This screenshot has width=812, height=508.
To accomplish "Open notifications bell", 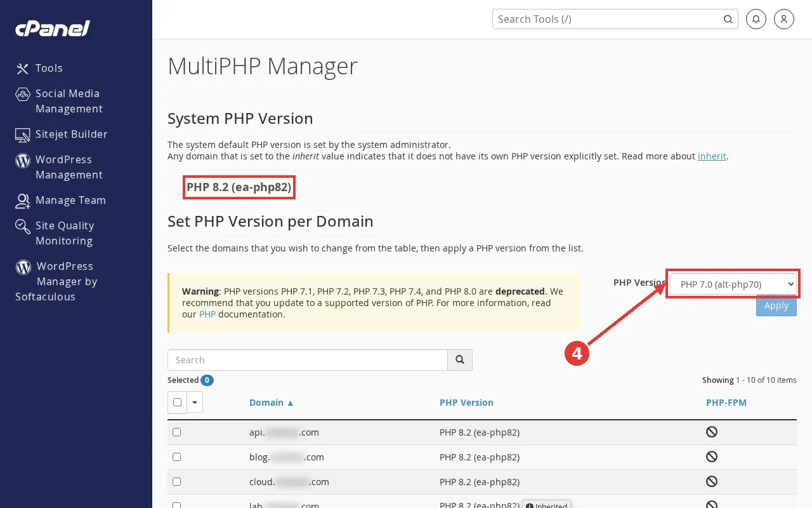I will coord(756,19).
